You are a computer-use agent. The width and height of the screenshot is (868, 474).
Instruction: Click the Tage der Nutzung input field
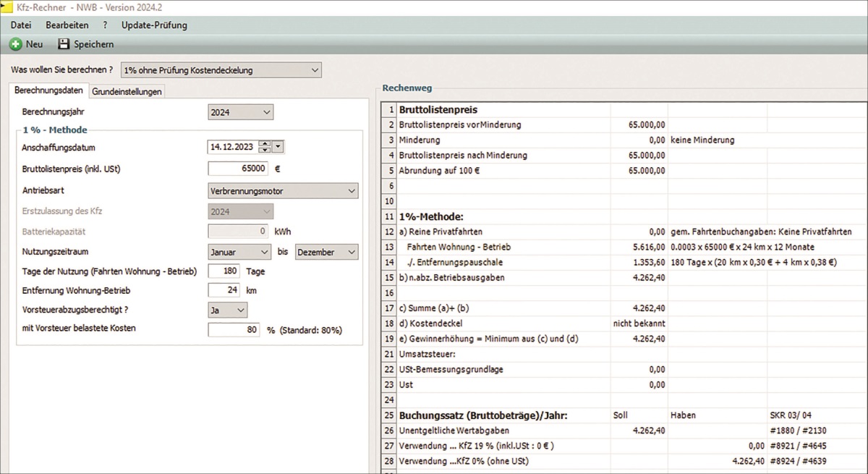(228, 271)
